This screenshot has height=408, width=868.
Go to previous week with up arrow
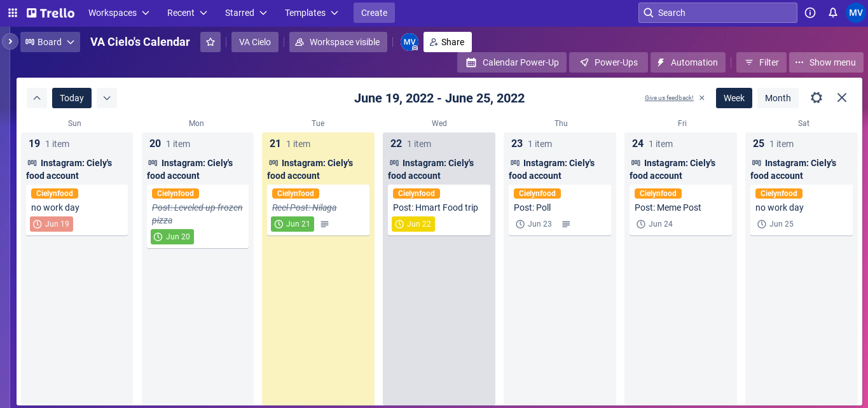click(x=37, y=98)
